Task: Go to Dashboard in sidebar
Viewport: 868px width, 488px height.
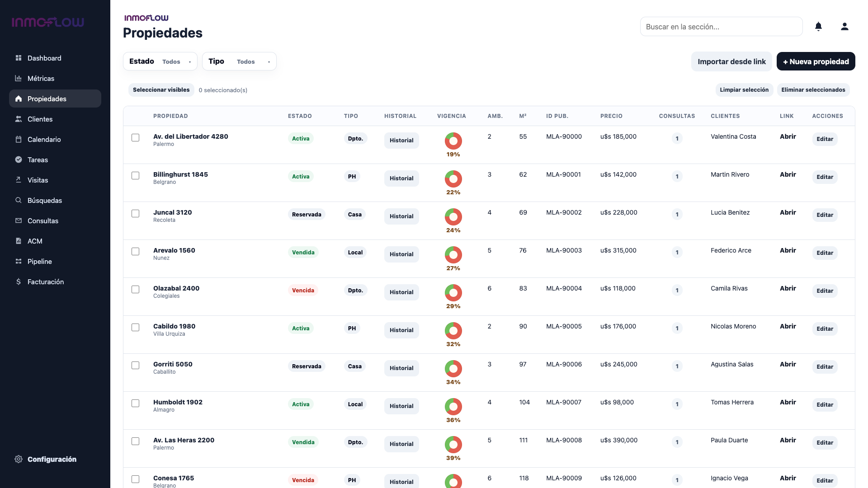Action: [55, 58]
